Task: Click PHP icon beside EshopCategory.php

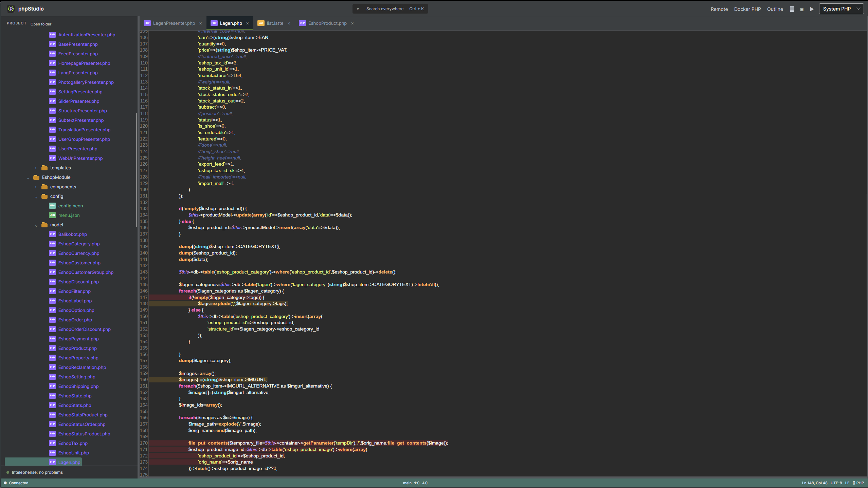Action: coord(52,244)
